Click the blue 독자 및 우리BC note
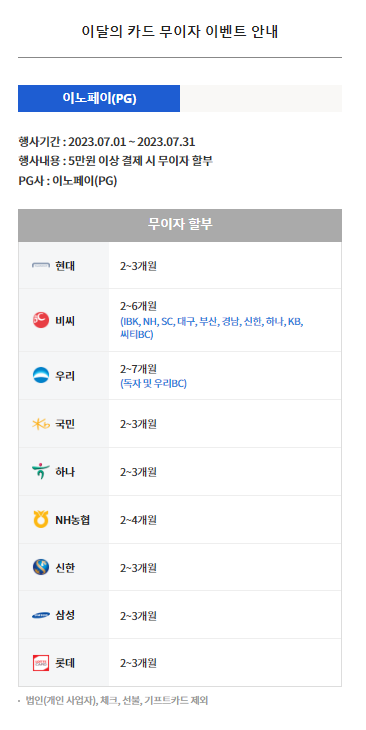366x730 pixels. pos(153,384)
